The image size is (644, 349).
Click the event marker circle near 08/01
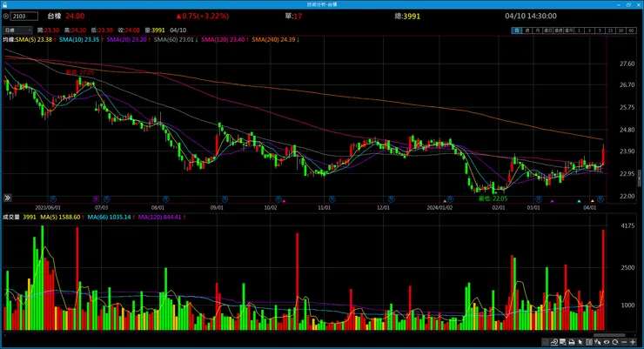(x=165, y=199)
